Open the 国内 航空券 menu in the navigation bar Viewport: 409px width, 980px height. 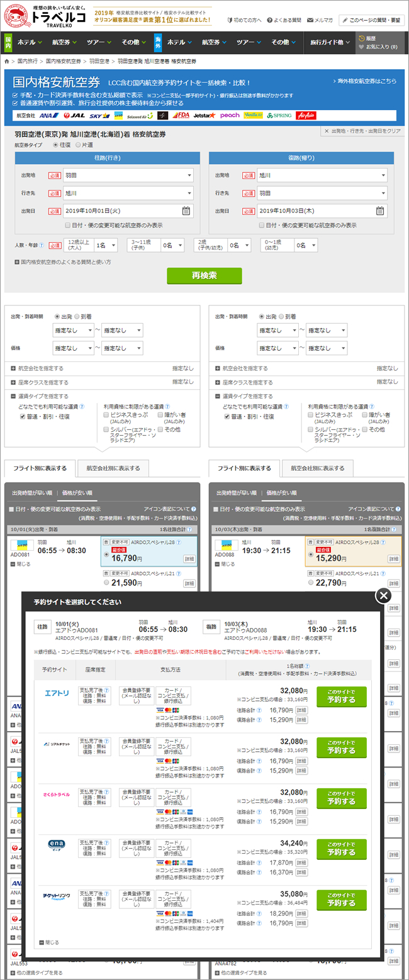(65, 42)
